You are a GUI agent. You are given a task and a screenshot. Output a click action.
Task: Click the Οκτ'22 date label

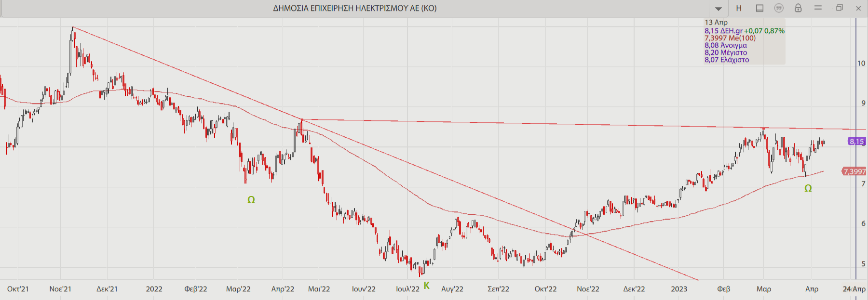[x=545, y=289]
